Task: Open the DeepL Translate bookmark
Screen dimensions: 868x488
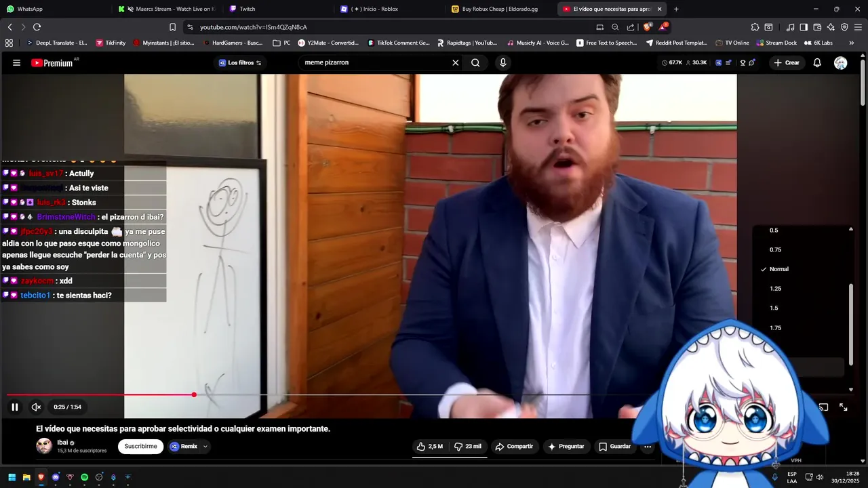Action: tap(56, 43)
